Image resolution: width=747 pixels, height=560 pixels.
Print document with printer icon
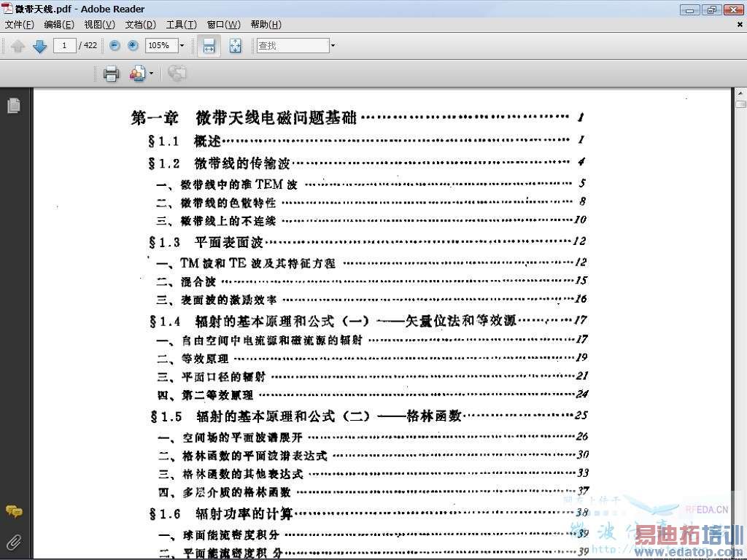111,74
